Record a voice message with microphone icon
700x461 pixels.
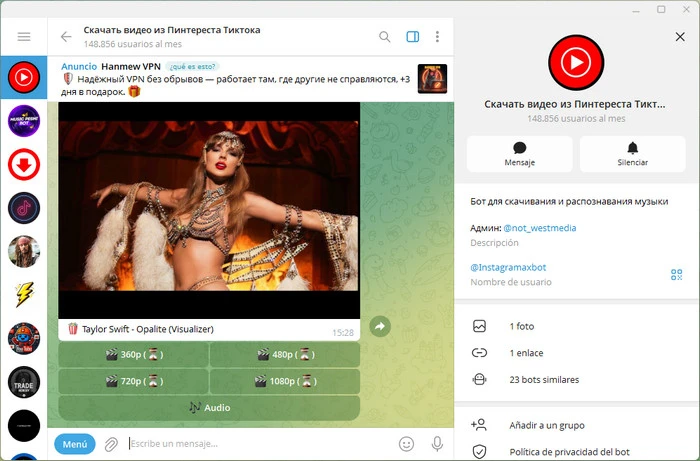click(438, 444)
